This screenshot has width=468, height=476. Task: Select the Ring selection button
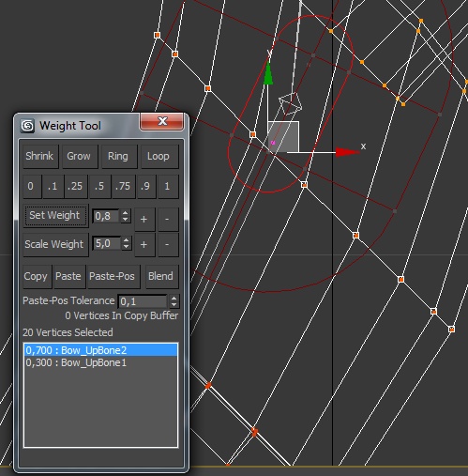118,156
